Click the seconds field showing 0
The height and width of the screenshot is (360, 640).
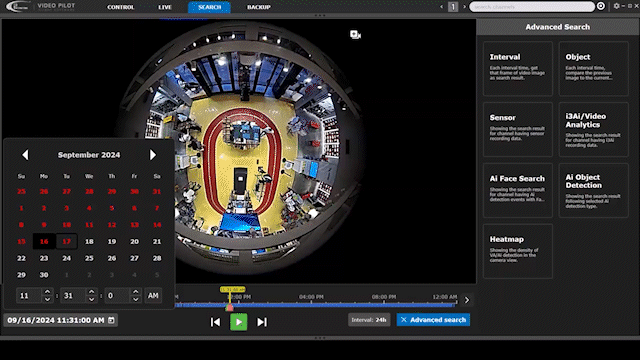[x=118, y=296]
